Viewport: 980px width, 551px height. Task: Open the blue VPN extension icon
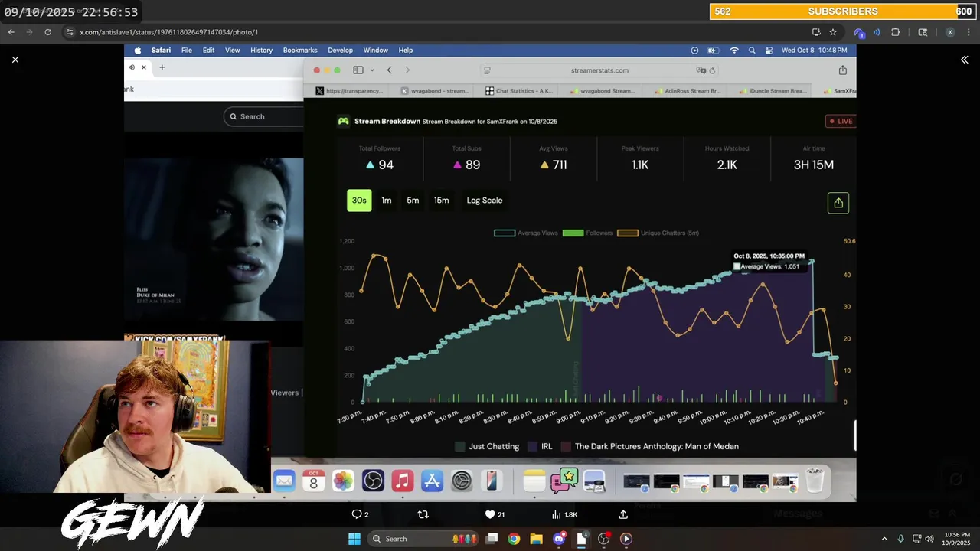[x=859, y=32]
